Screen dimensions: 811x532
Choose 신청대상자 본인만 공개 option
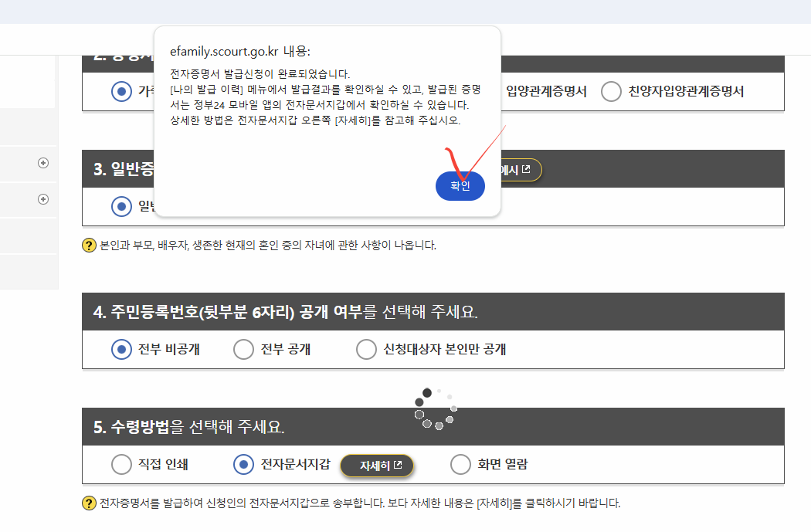click(x=366, y=349)
